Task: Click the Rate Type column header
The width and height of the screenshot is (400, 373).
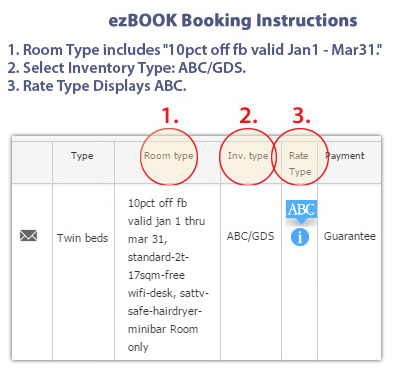Action: (300, 163)
